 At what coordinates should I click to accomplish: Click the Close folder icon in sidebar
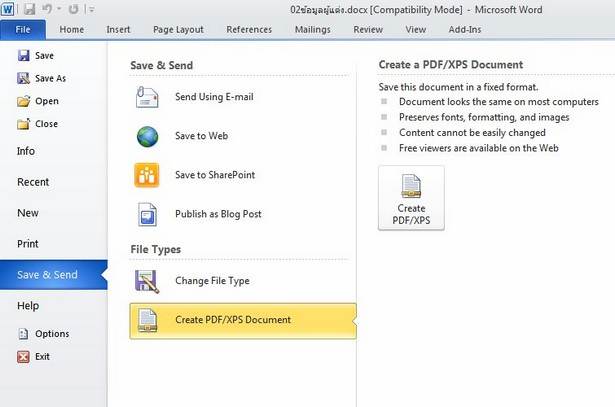(x=24, y=124)
